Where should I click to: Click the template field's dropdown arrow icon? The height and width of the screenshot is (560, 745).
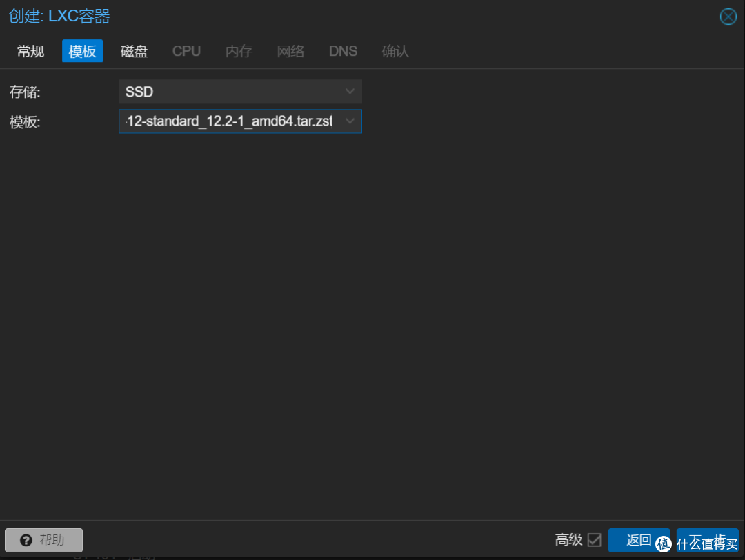pyautogui.click(x=350, y=121)
